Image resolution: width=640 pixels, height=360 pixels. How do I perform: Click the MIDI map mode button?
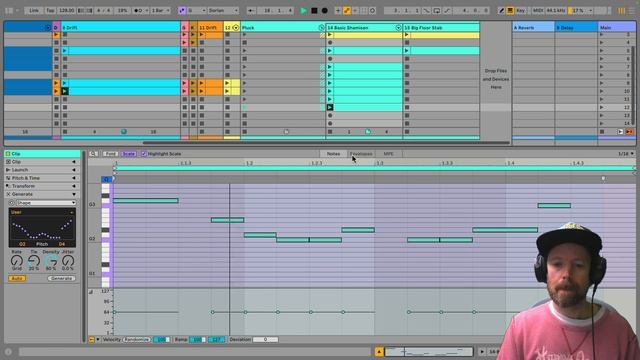click(x=538, y=11)
